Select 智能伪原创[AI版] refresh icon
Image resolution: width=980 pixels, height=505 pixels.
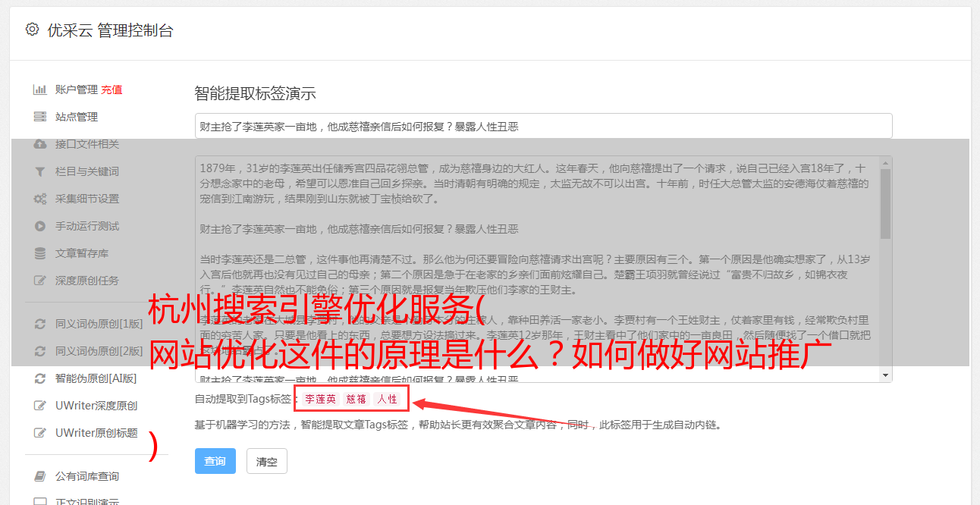point(40,378)
